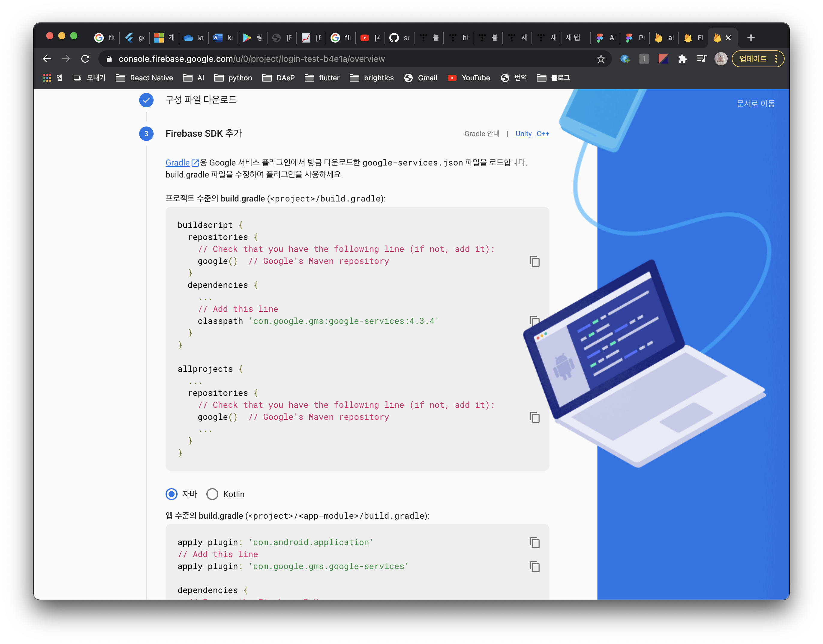Open the media control playlist icon
823x644 pixels.
tap(701, 59)
